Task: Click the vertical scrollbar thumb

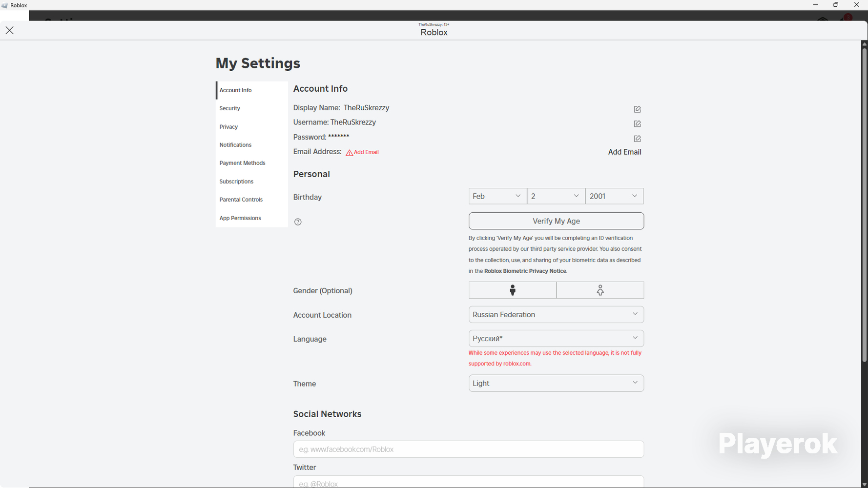Action: pos(864,204)
